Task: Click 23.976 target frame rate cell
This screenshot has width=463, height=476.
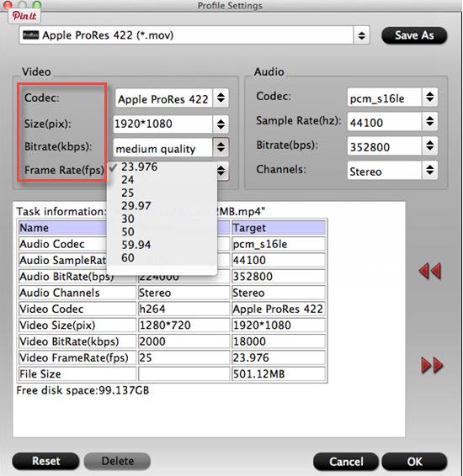Action: [279, 357]
